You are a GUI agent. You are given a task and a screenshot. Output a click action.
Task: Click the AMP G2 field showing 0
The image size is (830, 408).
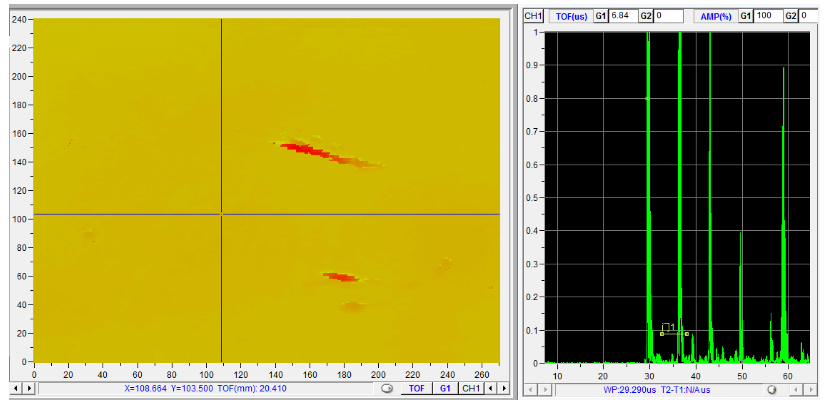(809, 16)
